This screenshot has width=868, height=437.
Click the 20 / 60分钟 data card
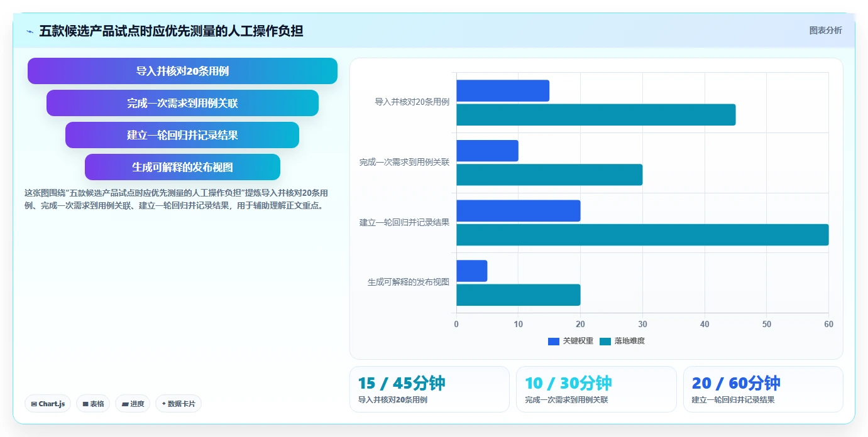[763, 389]
